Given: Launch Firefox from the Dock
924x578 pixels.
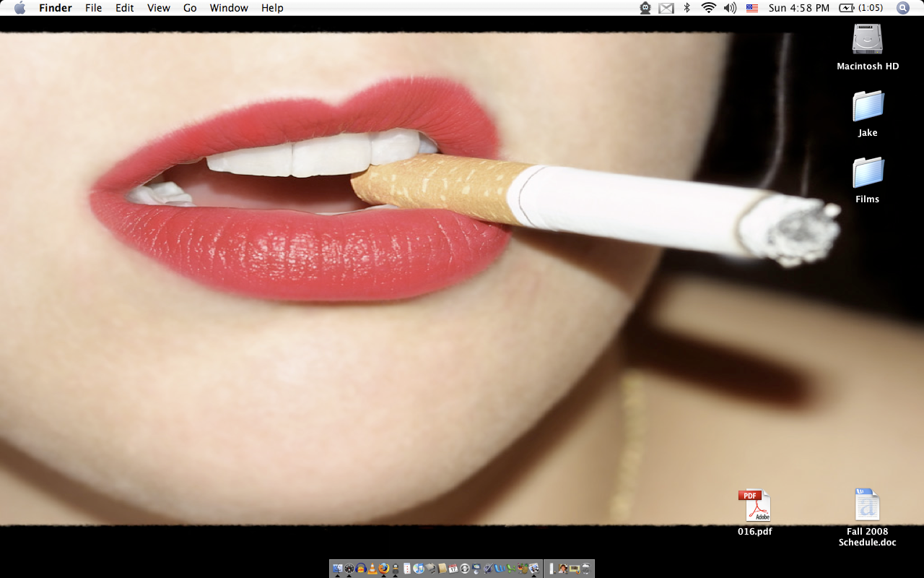Looking at the screenshot, I should click(x=384, y=569).
